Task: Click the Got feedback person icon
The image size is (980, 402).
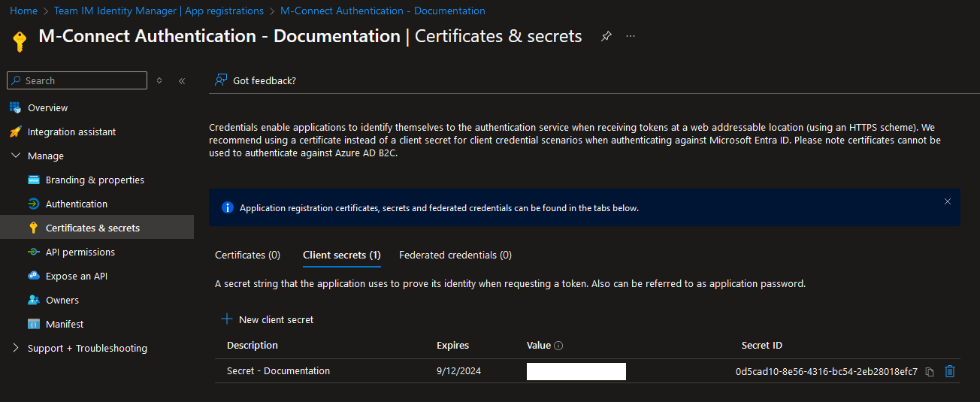Action: (221, 80)
